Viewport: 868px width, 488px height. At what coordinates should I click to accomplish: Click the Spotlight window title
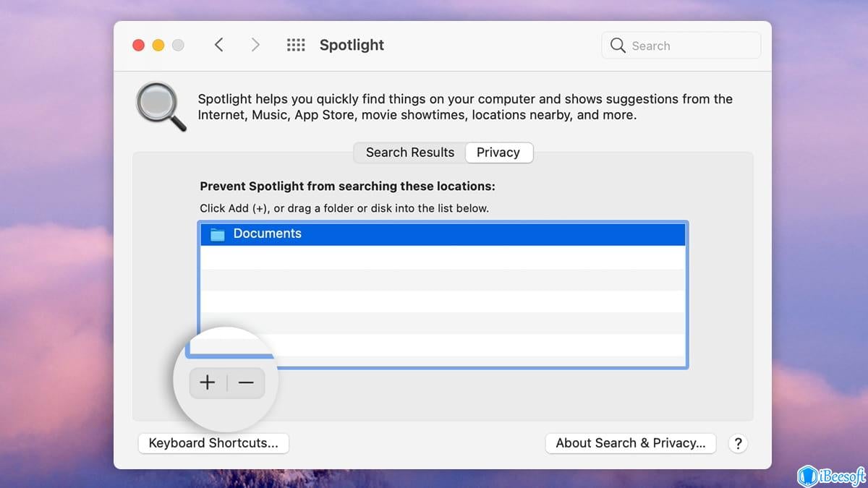(352, 45)
